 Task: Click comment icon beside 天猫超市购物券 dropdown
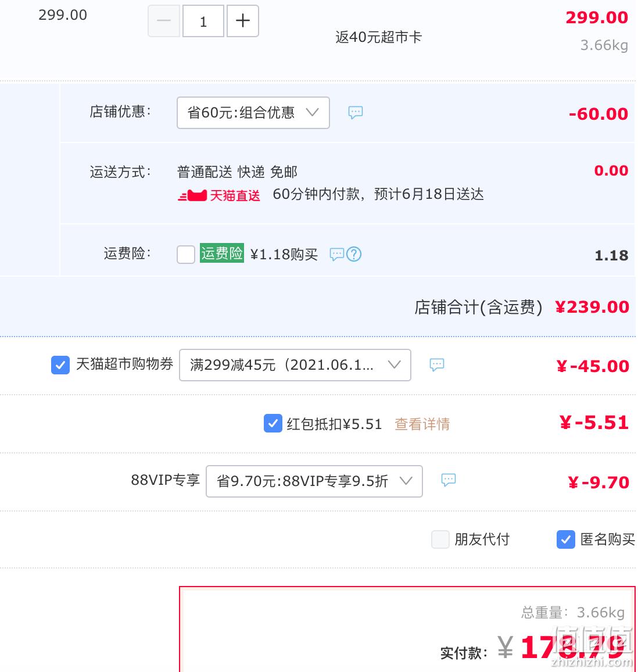pos(436,364)
